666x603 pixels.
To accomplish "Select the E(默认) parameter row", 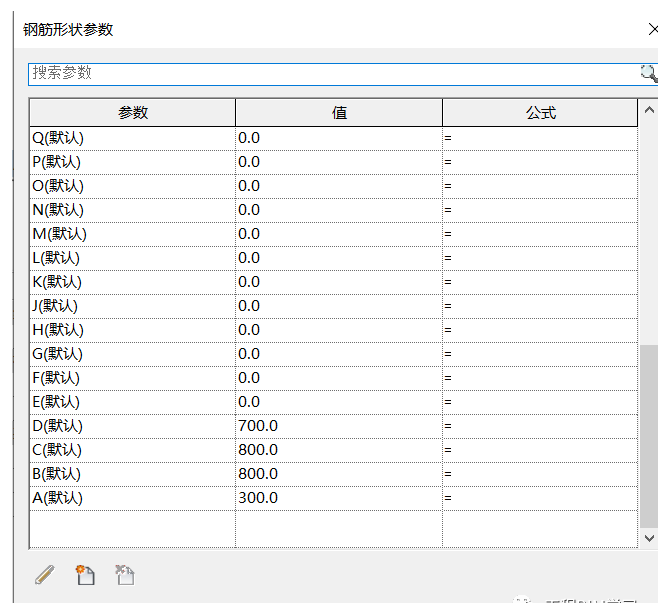I will tap(333, 402).
